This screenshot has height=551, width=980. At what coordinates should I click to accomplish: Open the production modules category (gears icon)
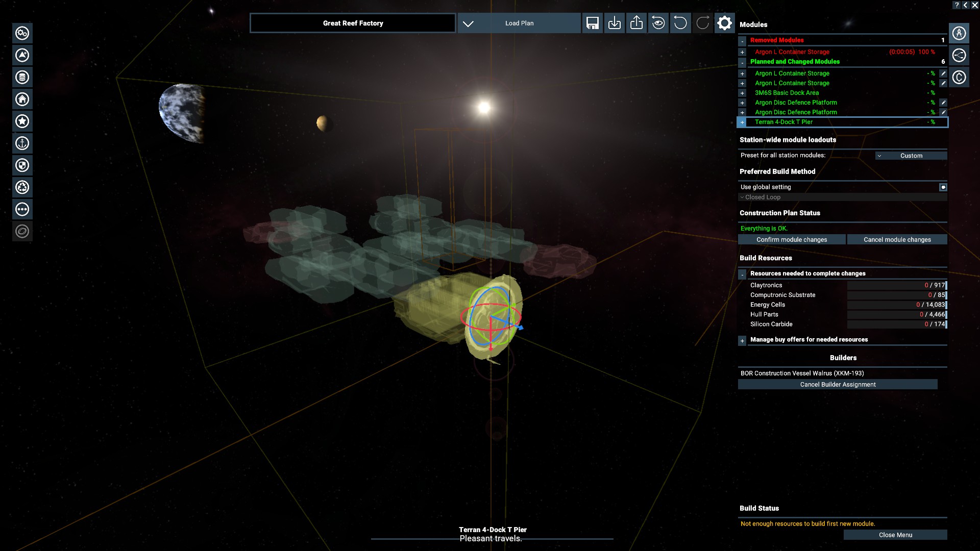pyautogui.click(x=22, y=33)
